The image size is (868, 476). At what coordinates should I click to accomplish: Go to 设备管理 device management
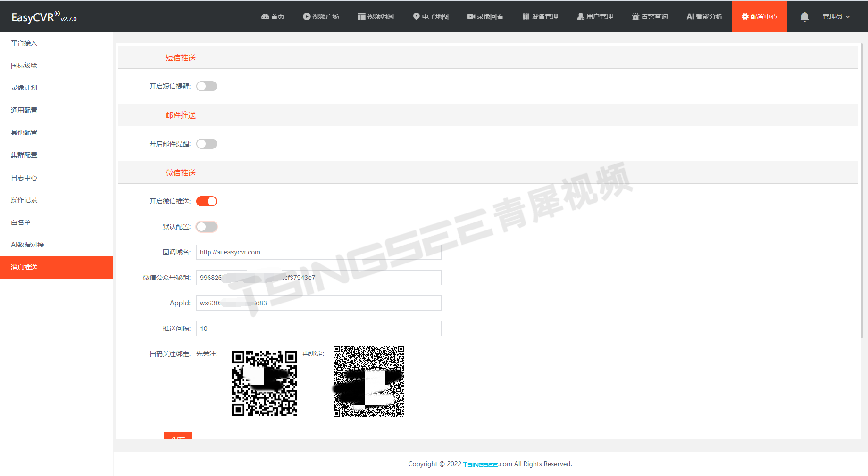tap(540, 16)
